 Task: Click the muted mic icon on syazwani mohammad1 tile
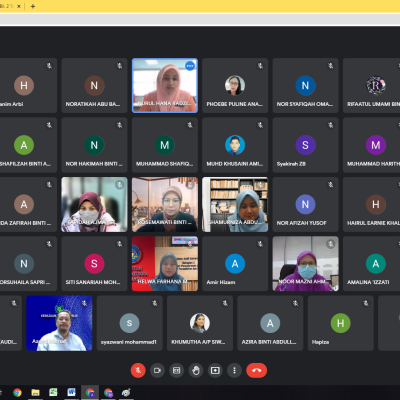pos(155,303)
